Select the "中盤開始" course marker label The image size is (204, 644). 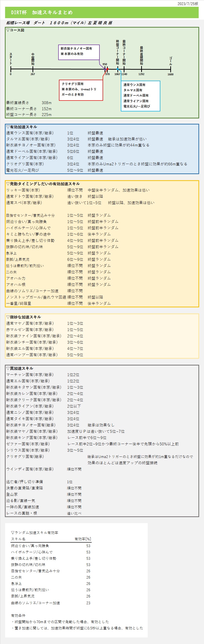[x=33, y=59]
